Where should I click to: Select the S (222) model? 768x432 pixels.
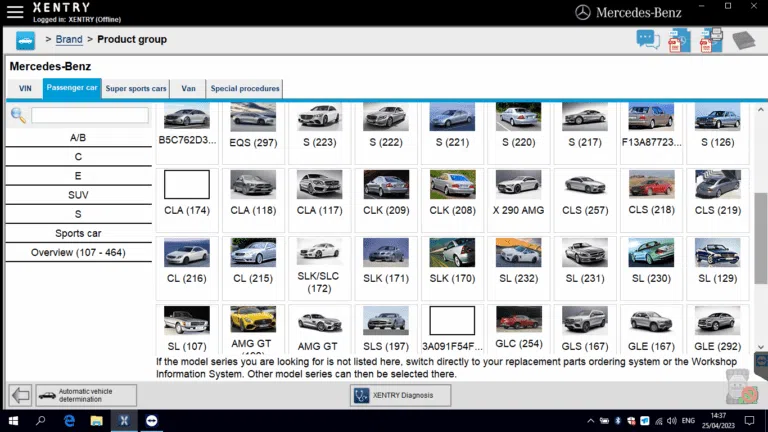[386, 131]
